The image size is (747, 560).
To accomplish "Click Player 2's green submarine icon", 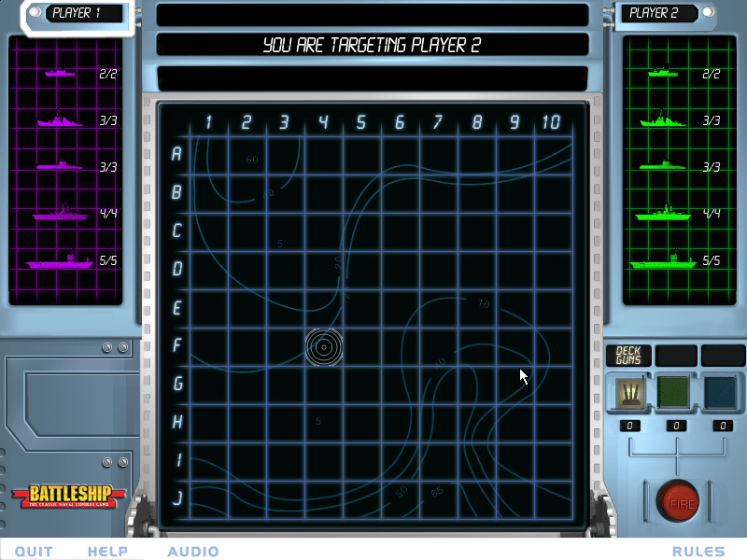I will [663, 165].
